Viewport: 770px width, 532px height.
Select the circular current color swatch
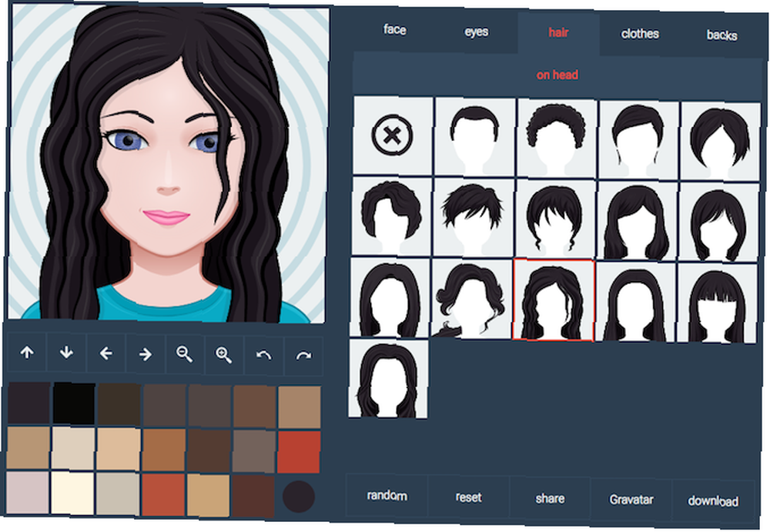(x=299, y=497)
